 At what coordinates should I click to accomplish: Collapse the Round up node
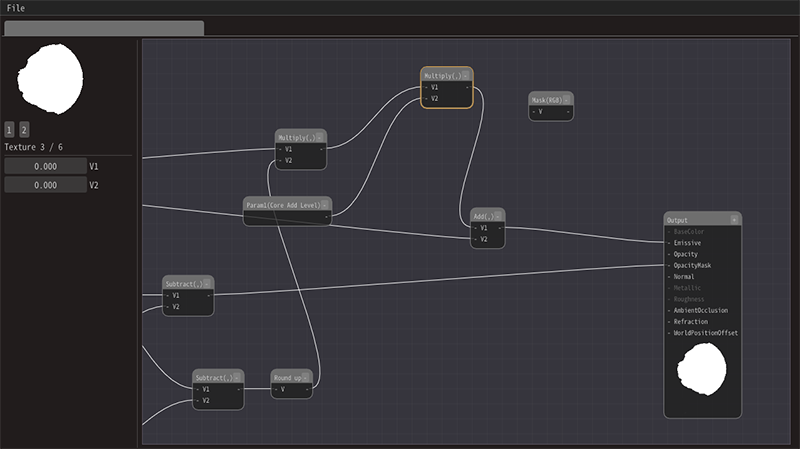307,378
